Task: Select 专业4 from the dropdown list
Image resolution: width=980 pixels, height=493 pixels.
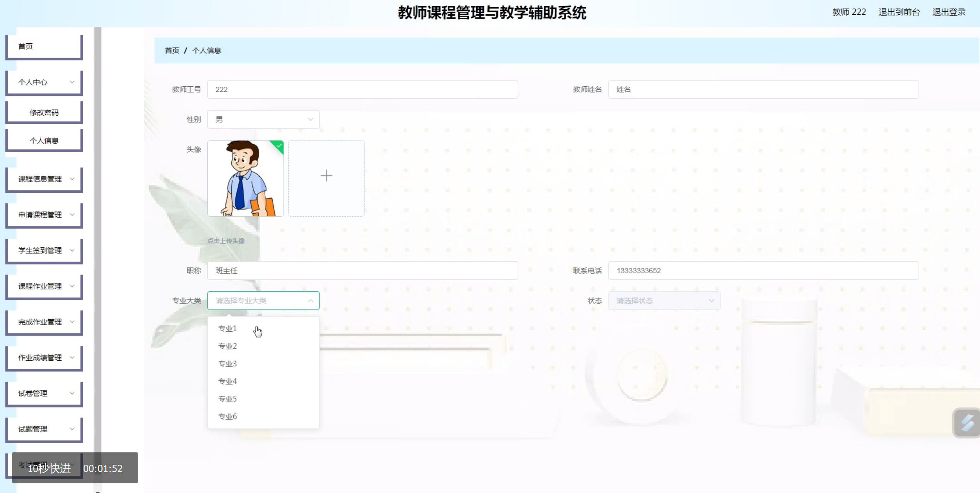Action: point(227,381)
